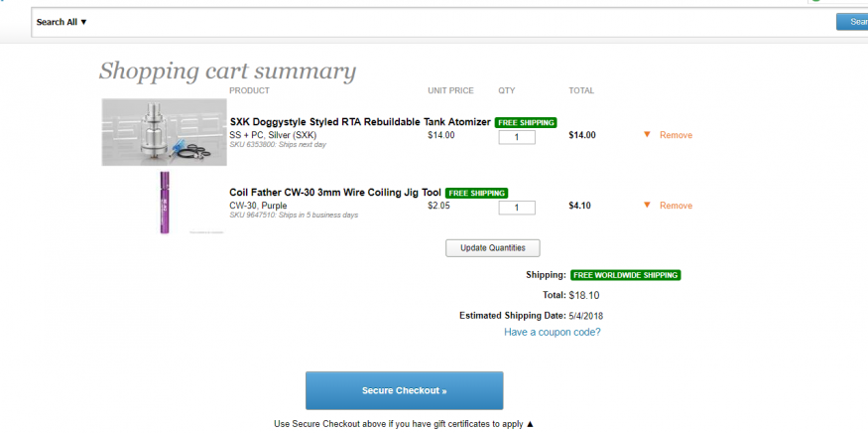868x433 pixels.
Task: Click the SXK atomizer's FREE SHIPPING badge
Action: (526, 123)
